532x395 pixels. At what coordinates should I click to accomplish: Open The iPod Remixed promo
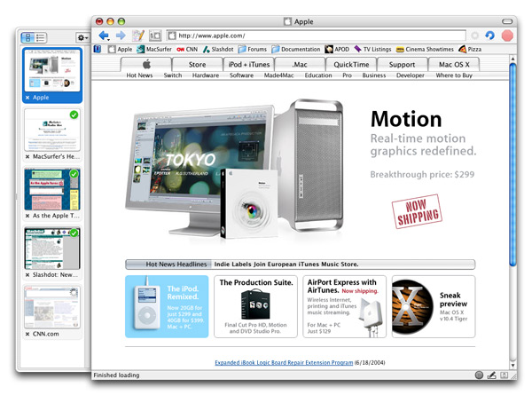[167, 306]
